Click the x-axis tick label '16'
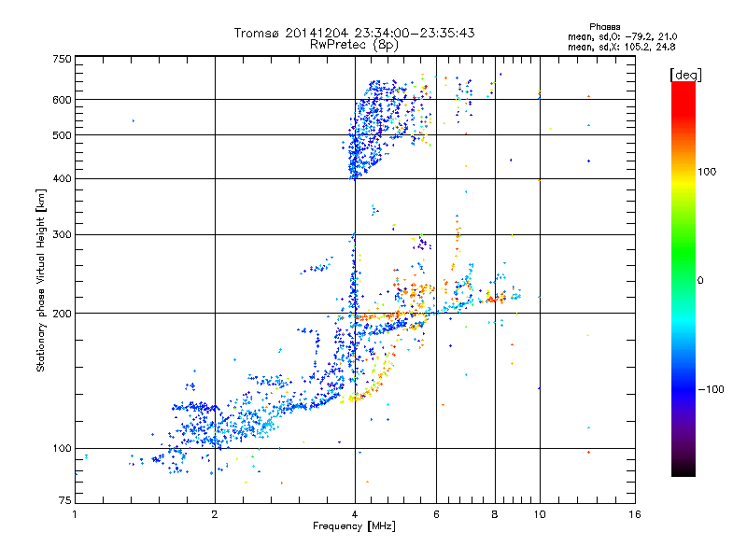This screenshot has height=560, width=747. coord(635,514)
